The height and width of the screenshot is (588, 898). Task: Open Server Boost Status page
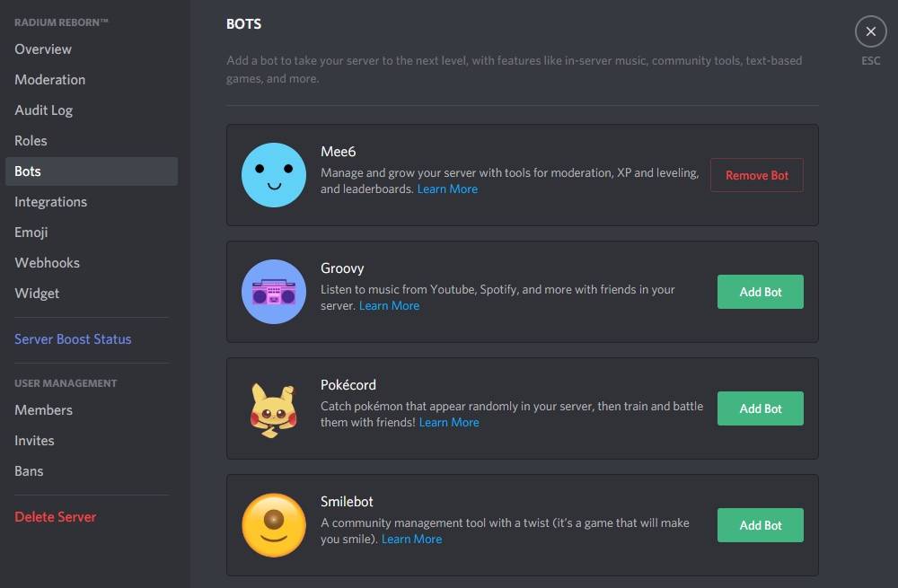pyautogui.click(x=73, y=339)
